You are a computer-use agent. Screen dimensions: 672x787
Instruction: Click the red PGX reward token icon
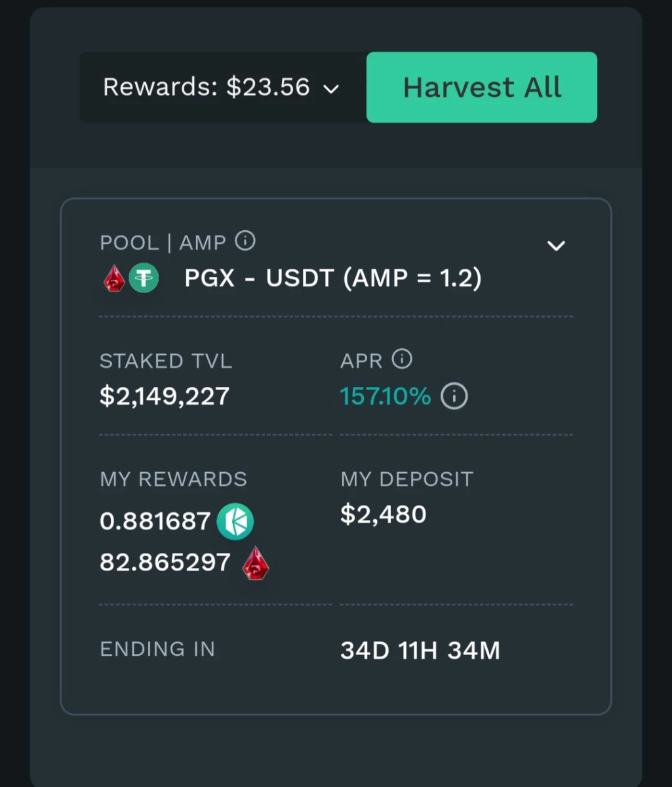(x=256, y=563)
